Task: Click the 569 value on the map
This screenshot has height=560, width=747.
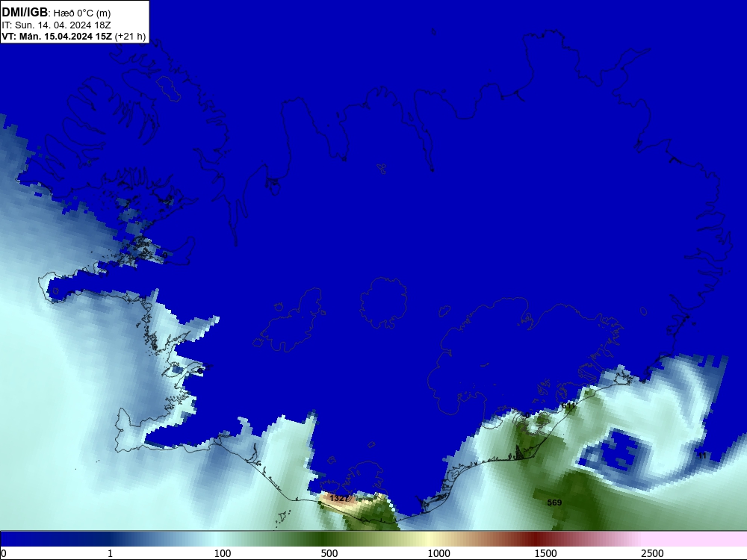Action: tap(554, 503)
